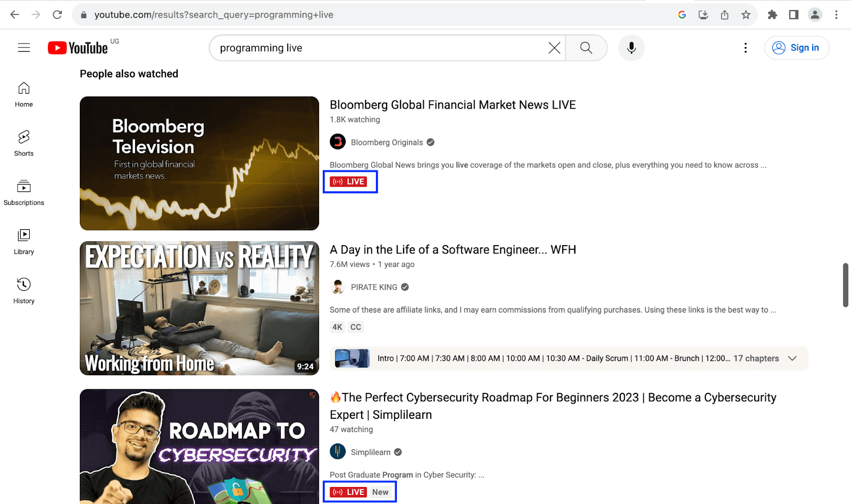Open YouTube settings three-dot menu

(746, 48)
